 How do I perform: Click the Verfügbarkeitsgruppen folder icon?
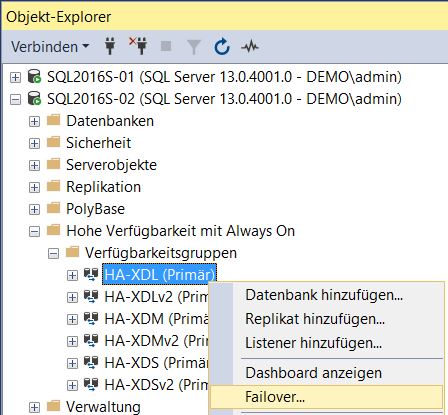[x=72, y=252]
